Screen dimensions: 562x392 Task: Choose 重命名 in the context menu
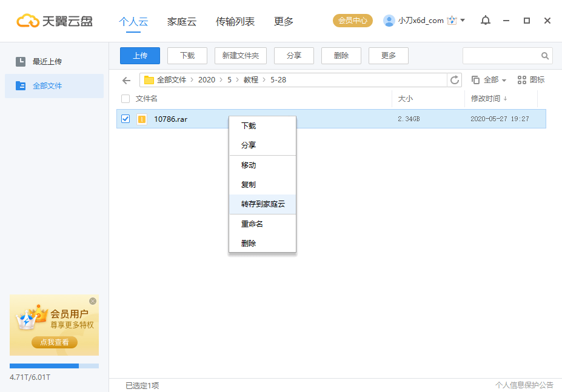252,224
